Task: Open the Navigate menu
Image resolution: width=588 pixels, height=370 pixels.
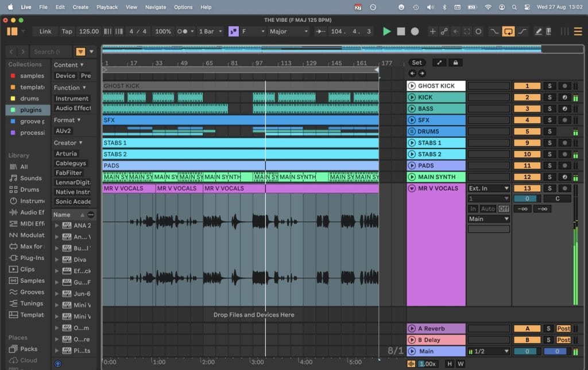Action: point(155,7)
